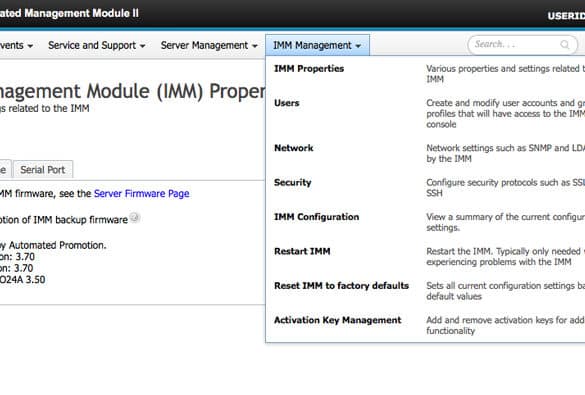Open Network settings menu entry
This screenshot has height=395, width=585.
click(294, 148)
